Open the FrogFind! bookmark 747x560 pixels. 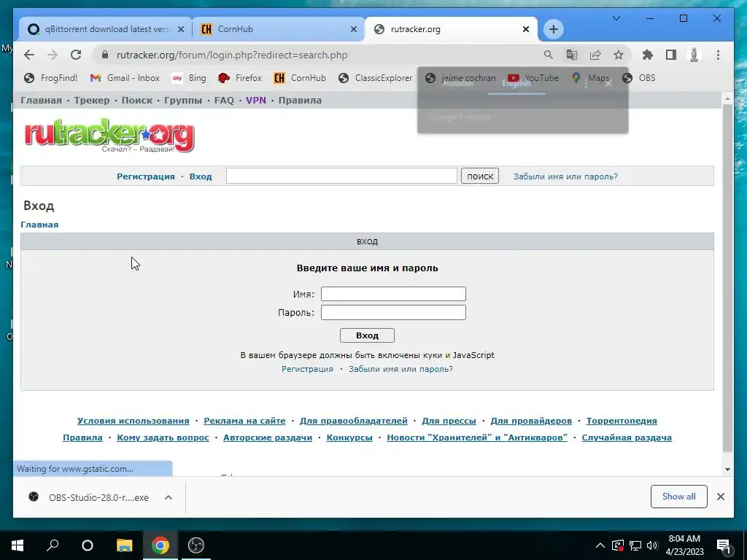pyautogui.click(x=50, y=78)
